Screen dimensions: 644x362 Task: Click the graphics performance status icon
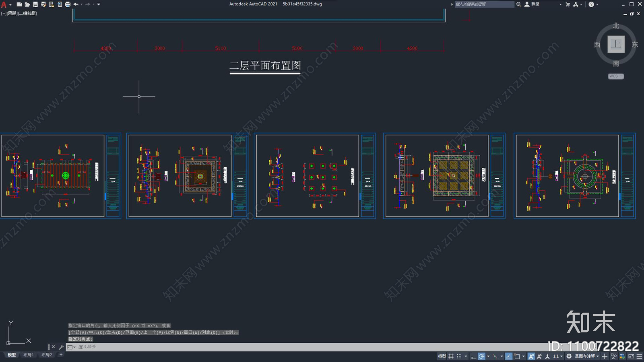[622, 356]
